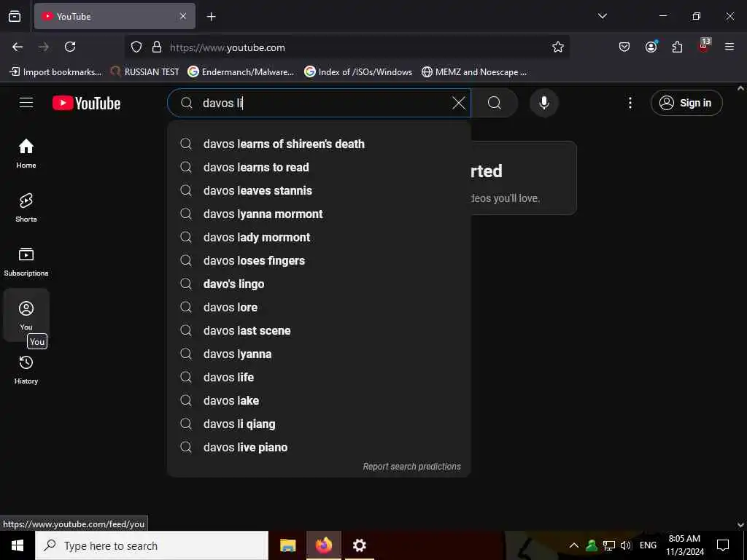Start voice search with microphone icon
This screenshot has width=747, height=560.
click(544, 103)
